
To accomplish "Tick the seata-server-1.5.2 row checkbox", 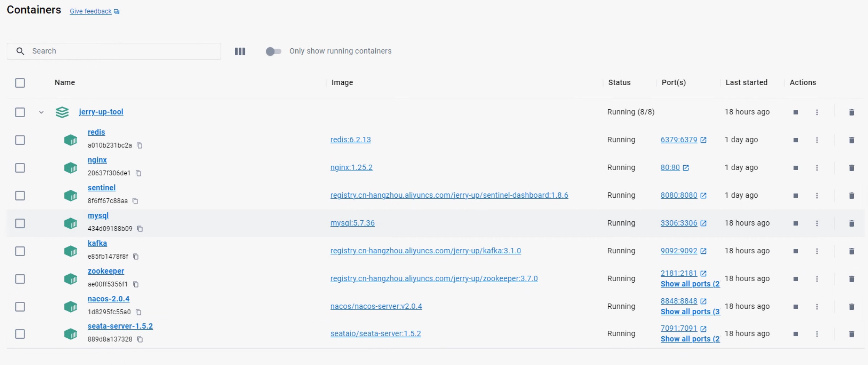I will click(x=20, y=334).
